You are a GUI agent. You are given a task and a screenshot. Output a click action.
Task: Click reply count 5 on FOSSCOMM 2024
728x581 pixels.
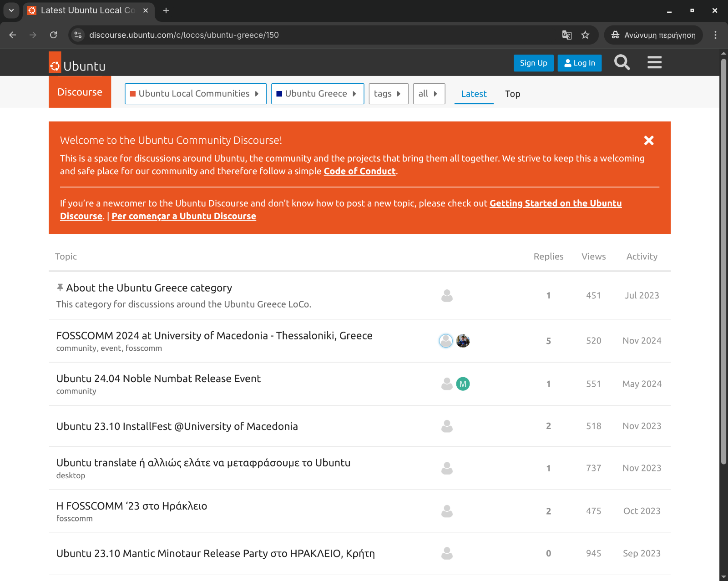point(548,341)
